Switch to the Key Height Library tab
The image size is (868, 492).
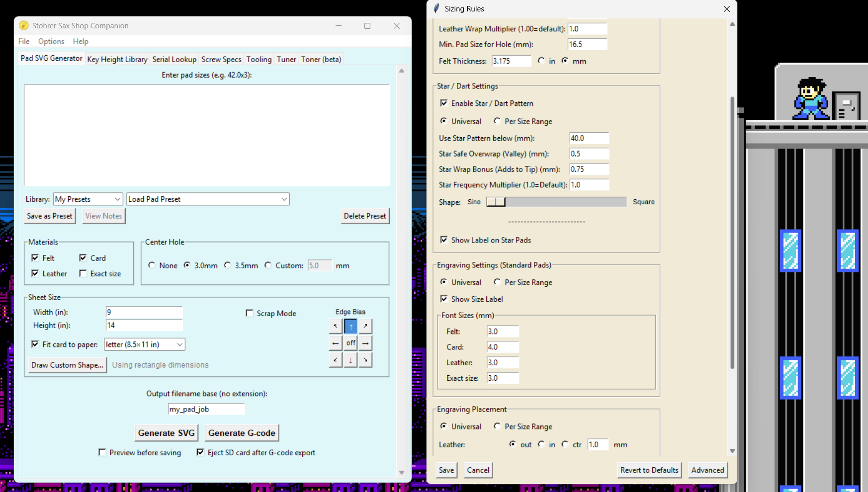coord(117,59)
